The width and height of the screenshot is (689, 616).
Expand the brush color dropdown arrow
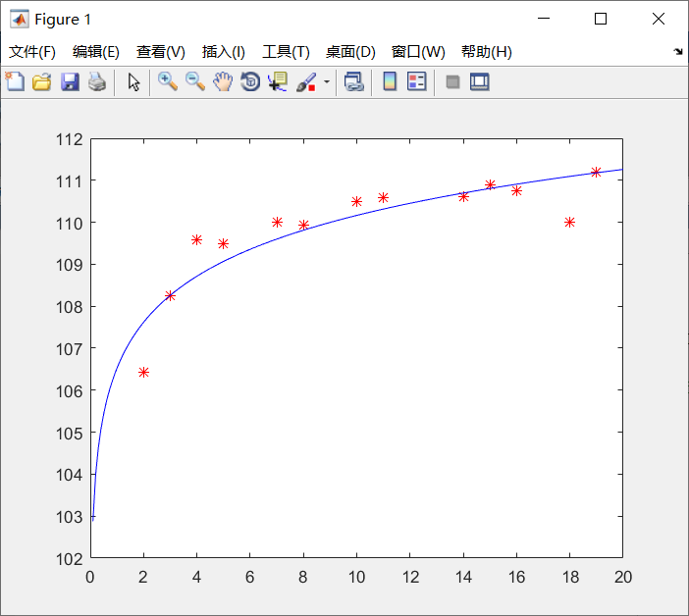pos(326,82)
